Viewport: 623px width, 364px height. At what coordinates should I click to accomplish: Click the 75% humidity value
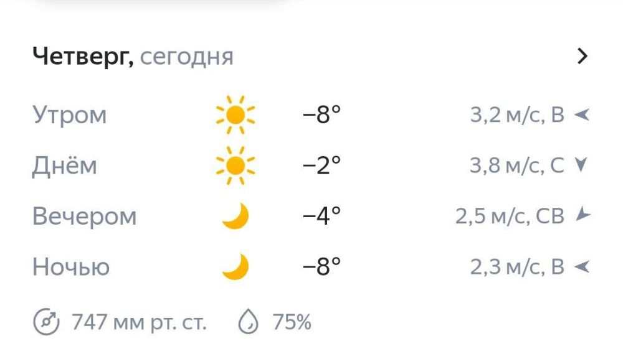(x=292, y=322)
